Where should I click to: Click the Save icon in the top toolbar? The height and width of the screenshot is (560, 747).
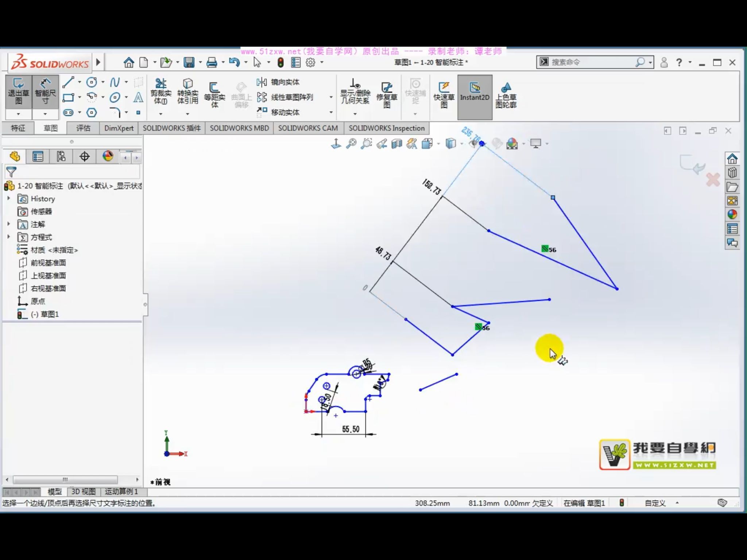pos(189,62)
